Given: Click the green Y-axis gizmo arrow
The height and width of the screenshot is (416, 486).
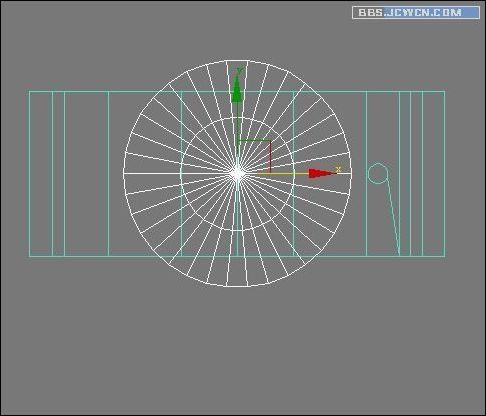Looking at the screenshot, I should [237, 89].
